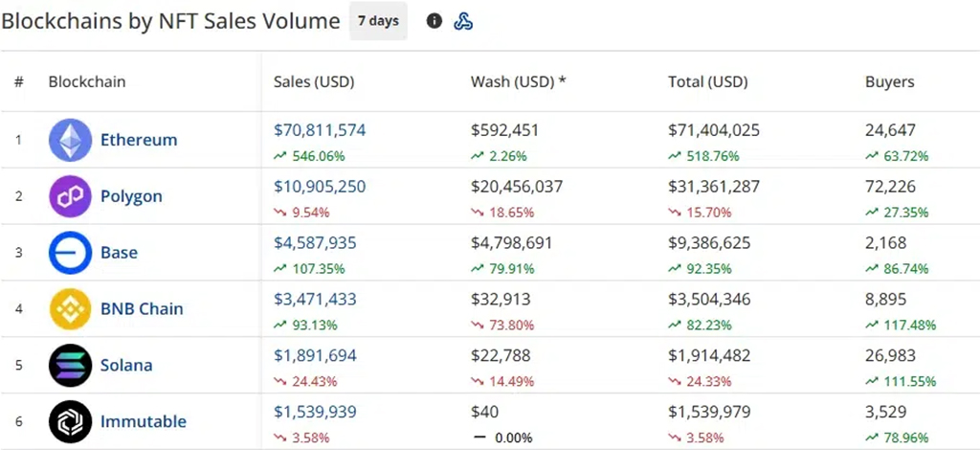Click Immutable wash change 0.00%
980x450 pixels.
[x=502, y=438]
